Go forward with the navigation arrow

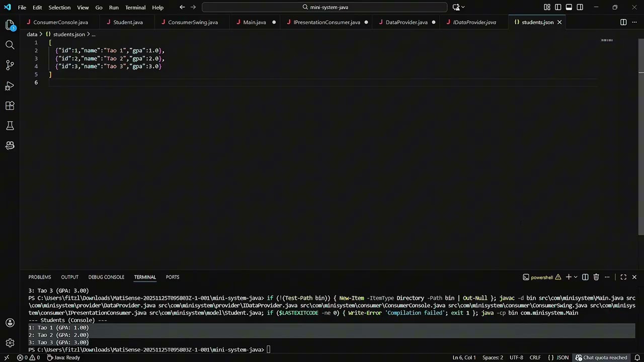pos(193,7)
